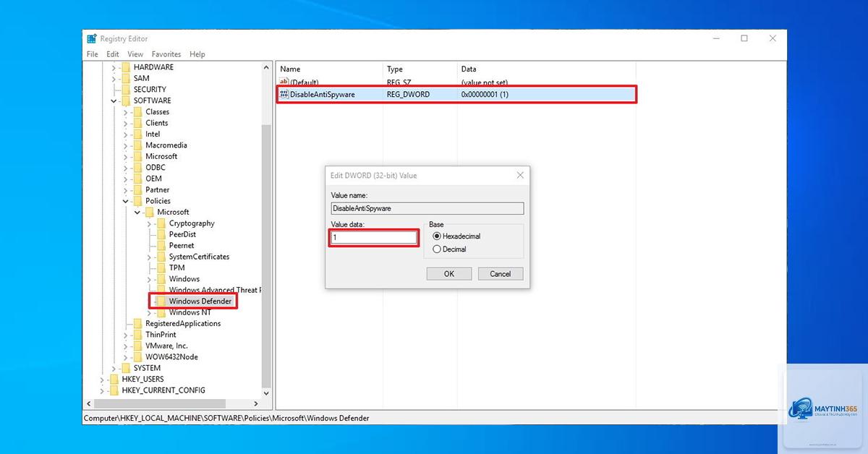Confirm the DWORD edit with OK

click(449, 274)
